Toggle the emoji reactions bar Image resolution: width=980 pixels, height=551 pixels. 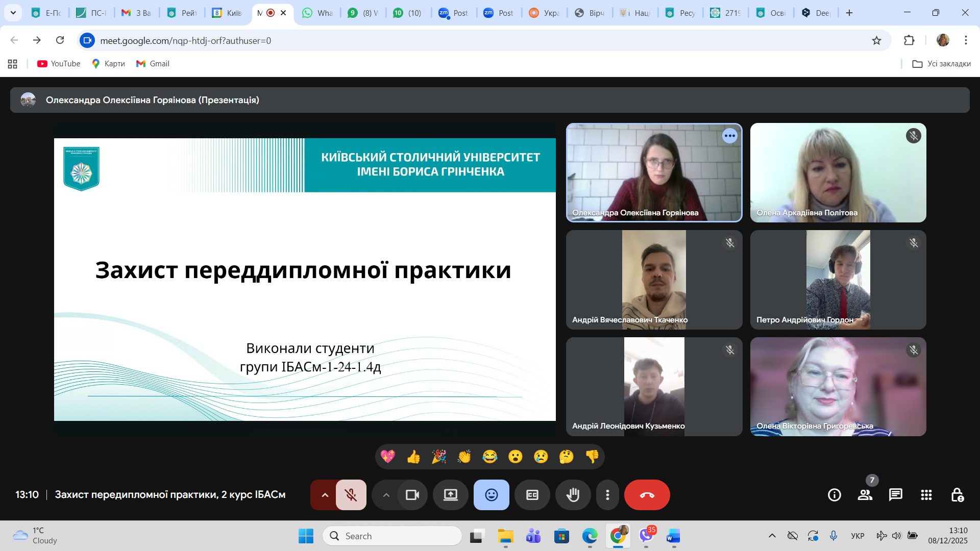(491, 495)
